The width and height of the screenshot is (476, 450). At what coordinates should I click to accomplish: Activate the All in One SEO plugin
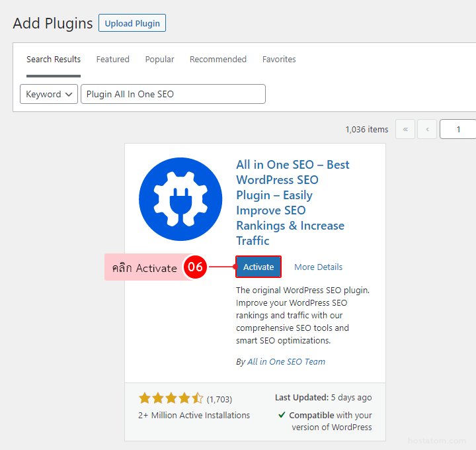pos(258,267)
